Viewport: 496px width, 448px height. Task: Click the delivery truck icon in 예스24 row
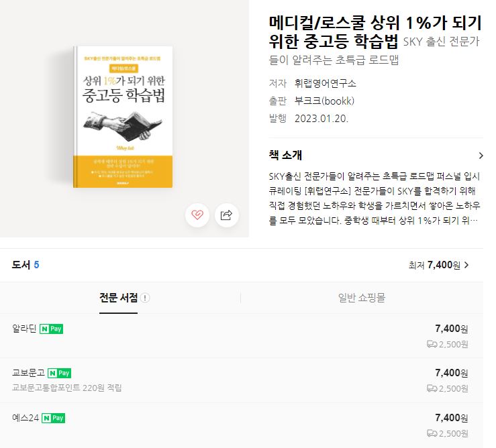432,433
